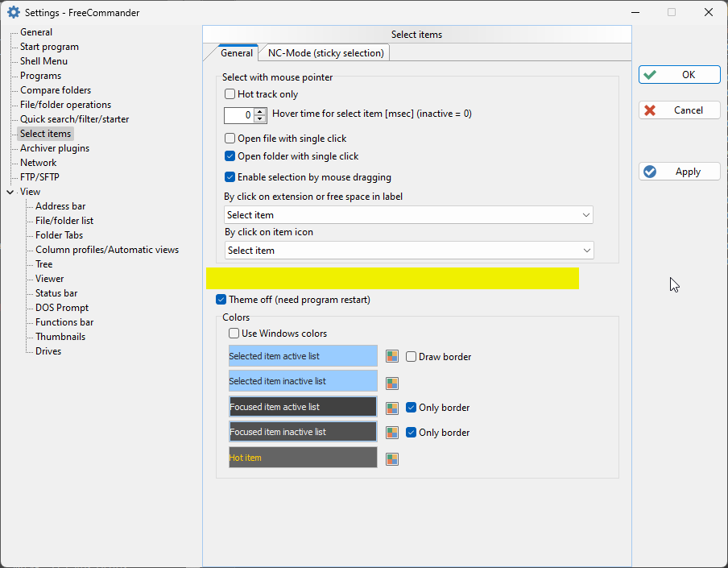Open Address bar settings under View

click(x=60, y=206)
